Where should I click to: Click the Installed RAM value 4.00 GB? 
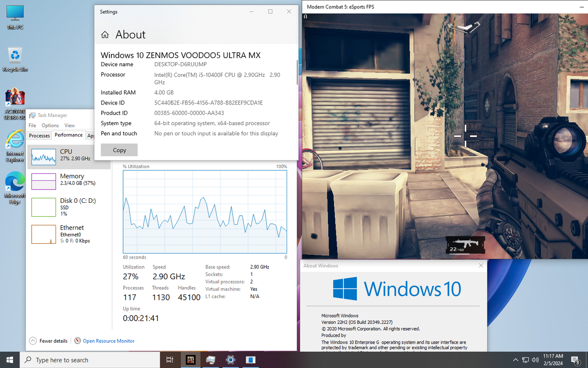tap(164, 92)
